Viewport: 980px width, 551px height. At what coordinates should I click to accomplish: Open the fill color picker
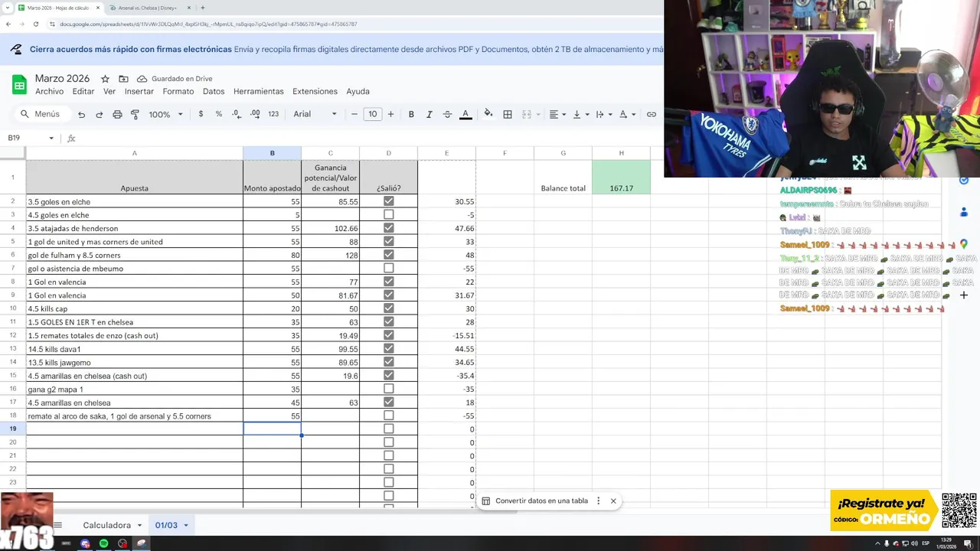488,114
